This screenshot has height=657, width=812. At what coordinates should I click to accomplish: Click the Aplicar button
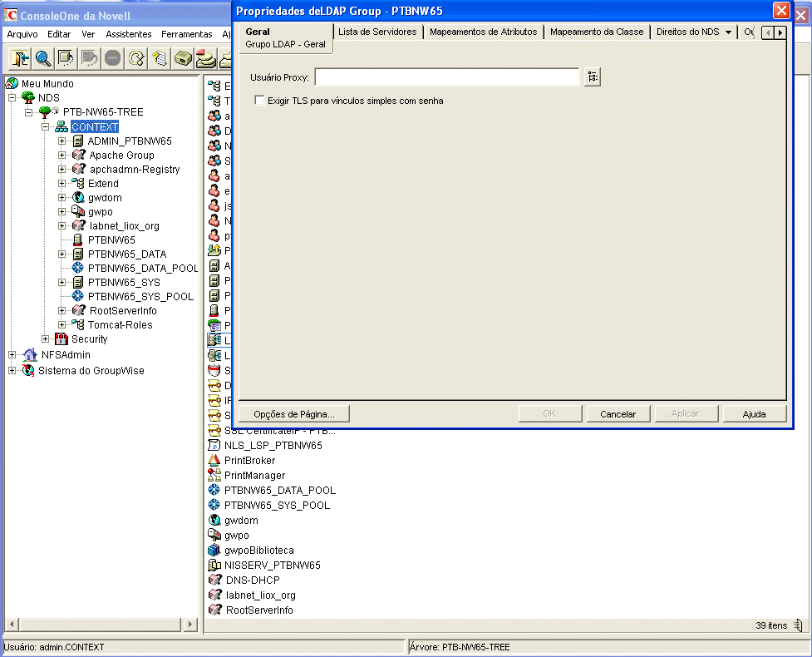point(686,413)
